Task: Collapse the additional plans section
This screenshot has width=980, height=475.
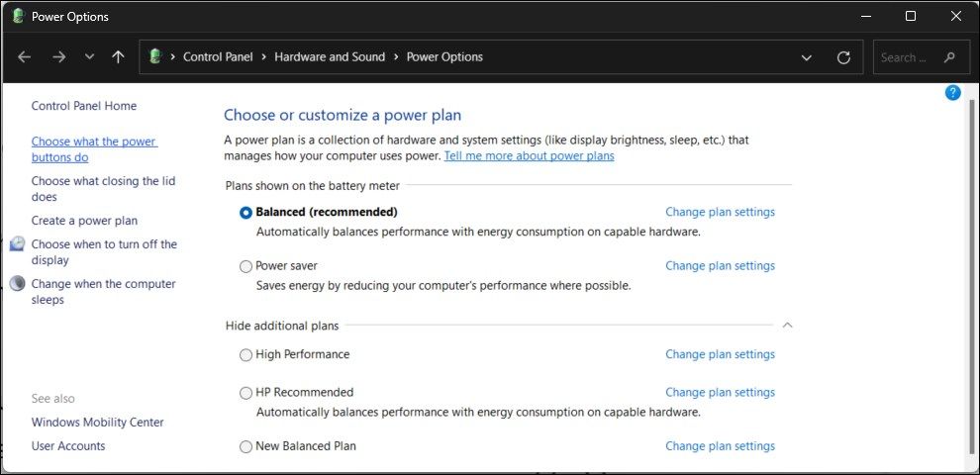Action: pyautogui.click(x=787, y=325)
